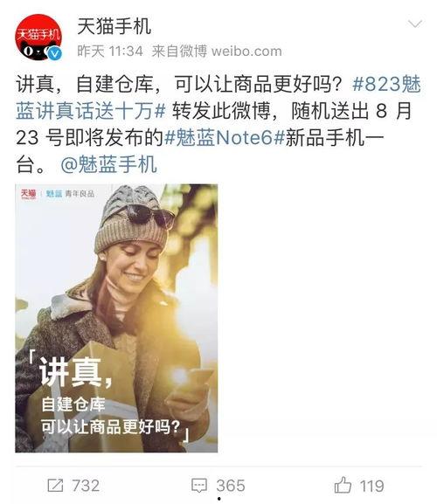The width and height of the screenshot is (437, 504).
Task: Tap the blue verified badge on avatar
Action: pos(55,53)
